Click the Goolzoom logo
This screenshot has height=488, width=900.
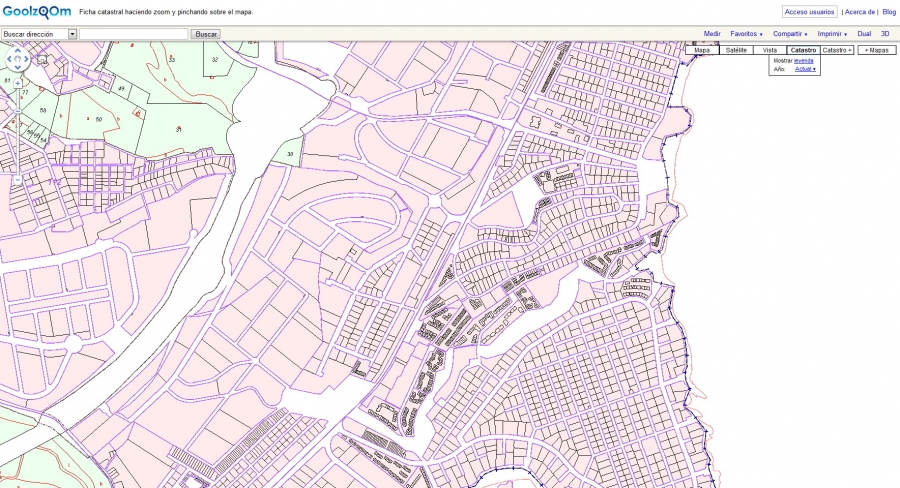[x=36, y=11]
